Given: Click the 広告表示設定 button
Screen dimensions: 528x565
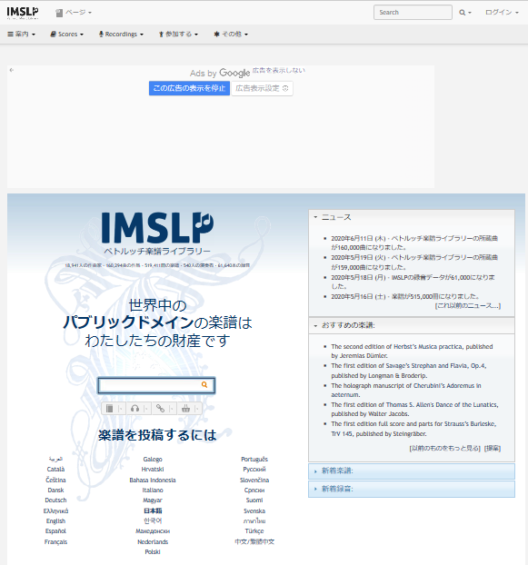Looking at the screenshot, I should [x=262, y=88].
